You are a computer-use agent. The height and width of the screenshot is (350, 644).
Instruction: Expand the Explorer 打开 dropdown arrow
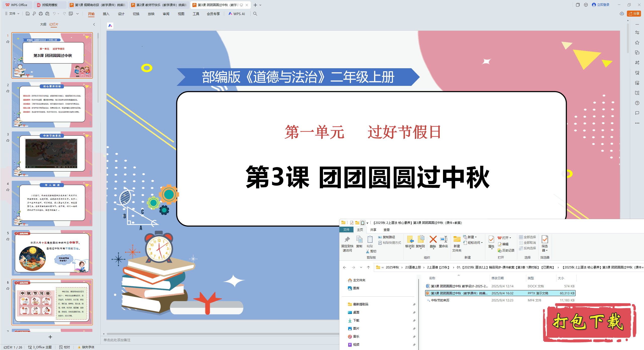click(x=510, y=238)
